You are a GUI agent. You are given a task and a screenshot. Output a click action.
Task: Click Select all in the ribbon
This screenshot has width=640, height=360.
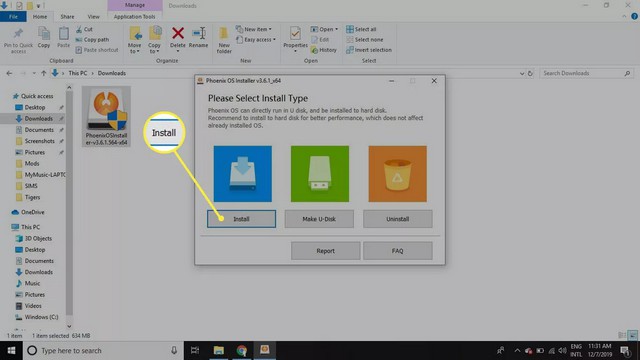pyautogui.click(x=361, y=29)
